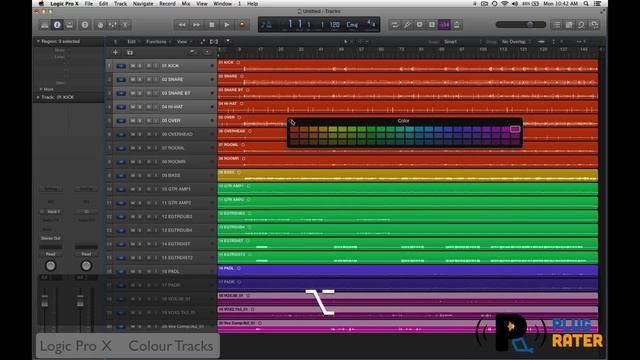
Task: Adjust the master volume slider
Action: click(520, 24)
